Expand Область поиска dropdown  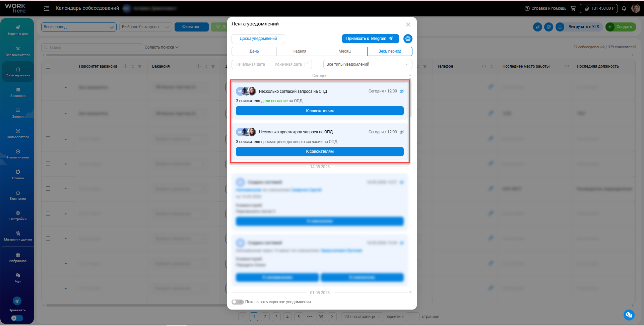(162, 47)
